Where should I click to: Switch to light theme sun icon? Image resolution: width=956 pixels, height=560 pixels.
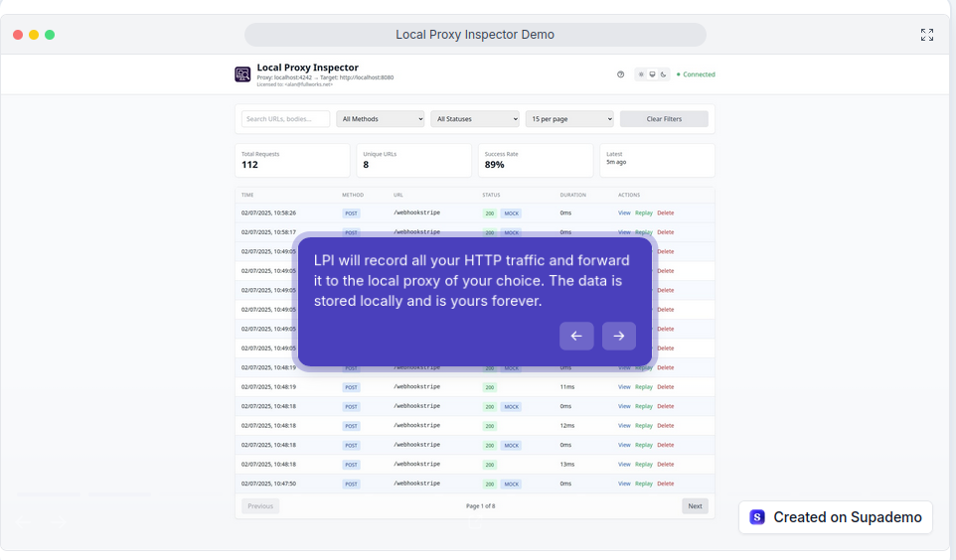point(641,74)
